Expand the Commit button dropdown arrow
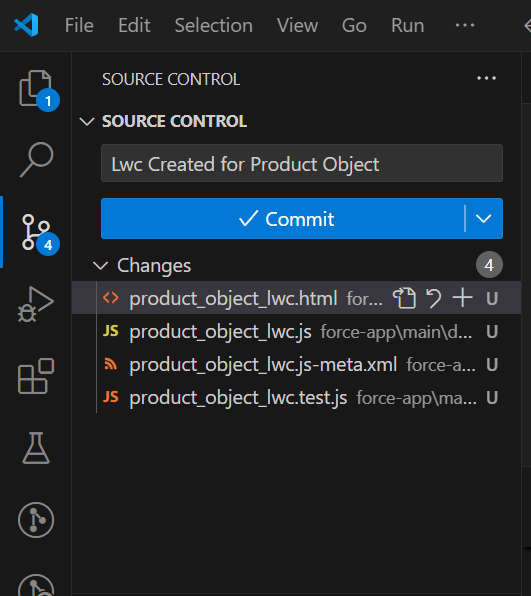This screenshot has height=596, width=531. [483, 219]
